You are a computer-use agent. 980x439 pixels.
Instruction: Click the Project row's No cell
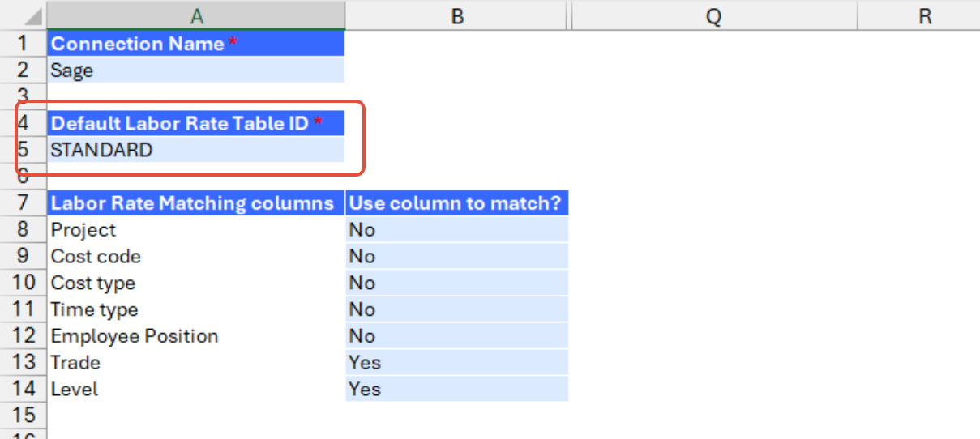tap(457, 230)
